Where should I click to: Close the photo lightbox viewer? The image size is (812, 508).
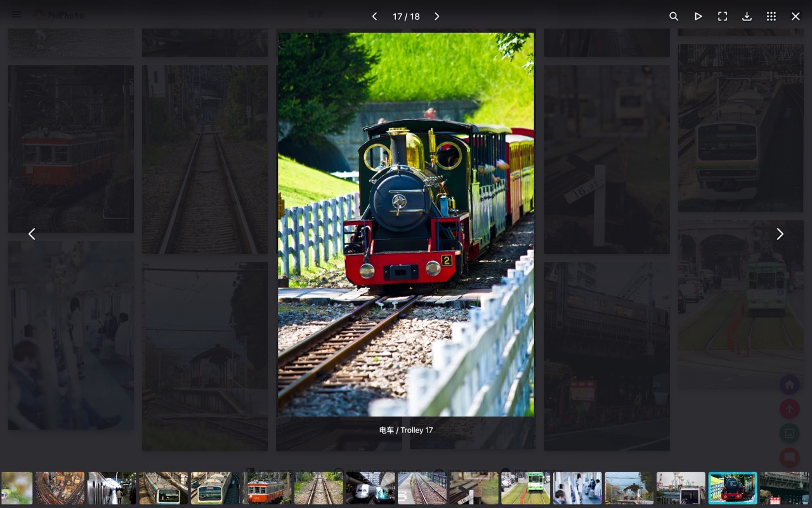796,17
